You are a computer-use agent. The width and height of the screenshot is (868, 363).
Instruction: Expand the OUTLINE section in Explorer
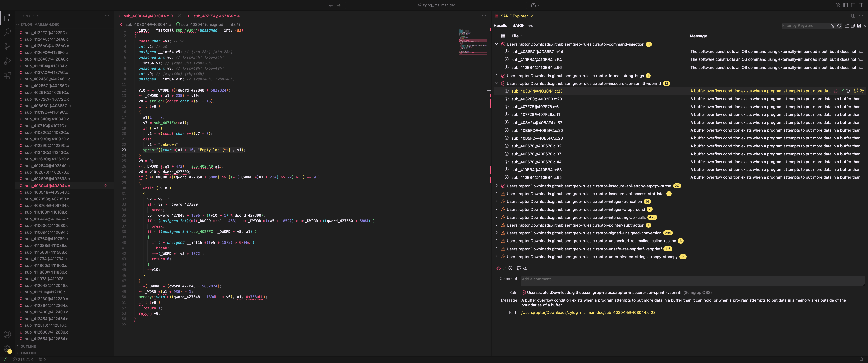tap(28, 346)
